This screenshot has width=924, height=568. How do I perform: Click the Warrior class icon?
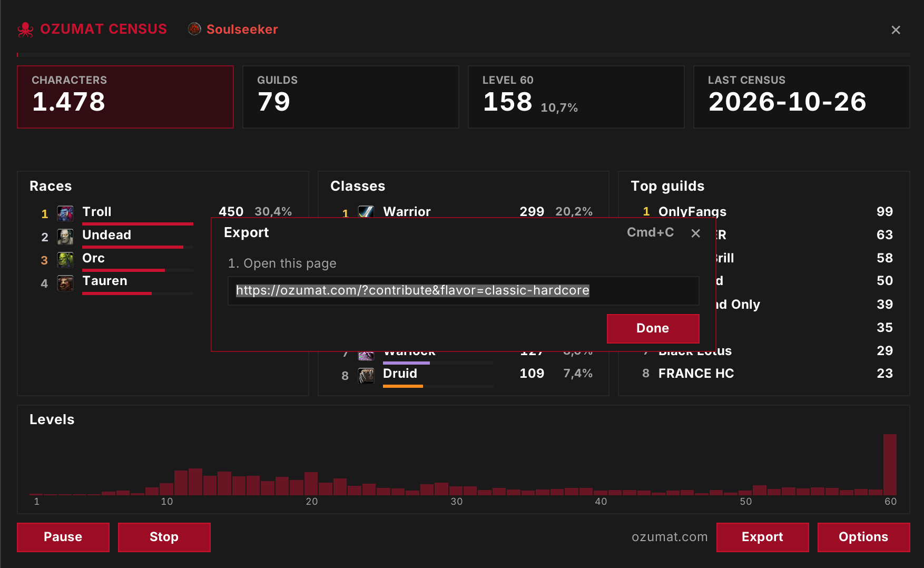coord(366,212)
